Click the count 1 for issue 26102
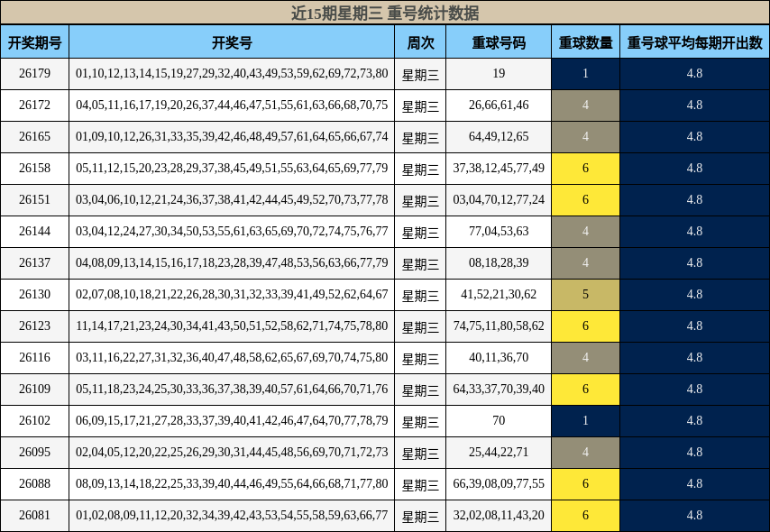Viewport: 770px width, 532px height. tap(585, 420)
